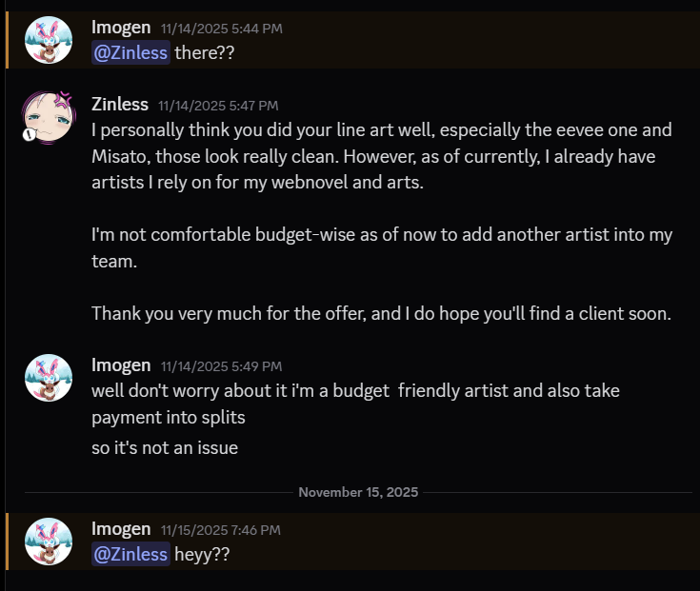
Task: Click Imogen's avatar beside the "there??" message
Action: (49, 41)
